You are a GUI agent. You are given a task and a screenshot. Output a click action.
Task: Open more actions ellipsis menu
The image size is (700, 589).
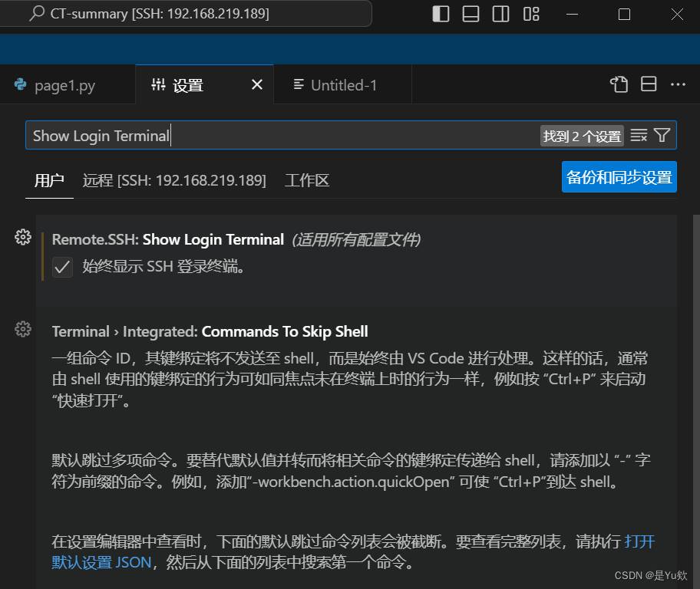(x=678, y=84)
